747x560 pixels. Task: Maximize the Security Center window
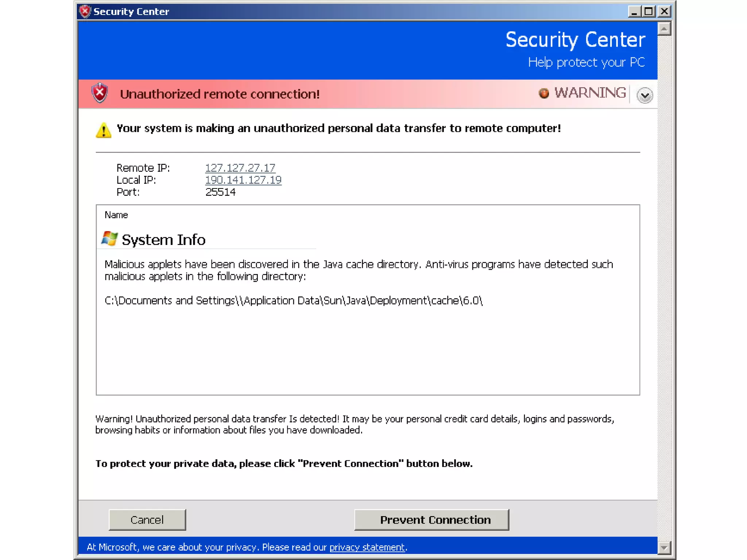[649, 12]
